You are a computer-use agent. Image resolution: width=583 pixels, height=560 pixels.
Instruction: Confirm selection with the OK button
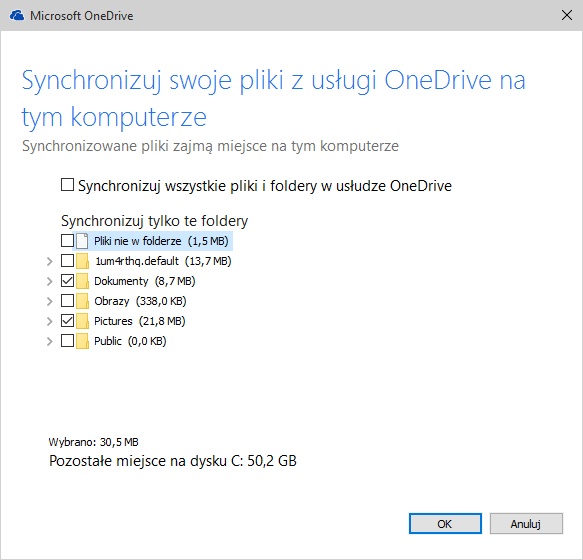(445, 524)
